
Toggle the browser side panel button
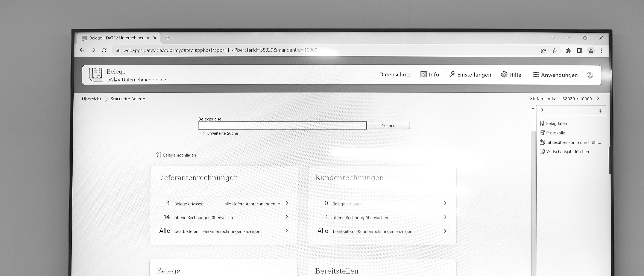580,51
